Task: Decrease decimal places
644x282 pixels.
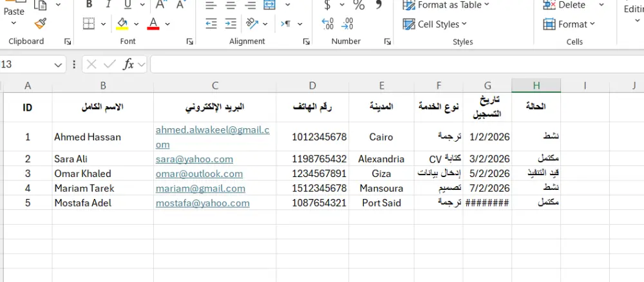Action: tap(348, 24)
